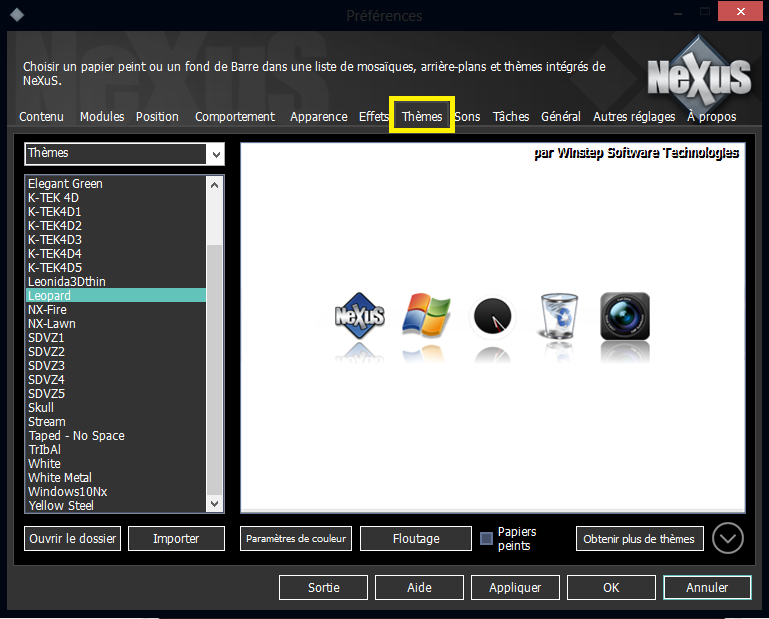
Task: Click scroll down arrow of theme list
Action: (214, 504)
